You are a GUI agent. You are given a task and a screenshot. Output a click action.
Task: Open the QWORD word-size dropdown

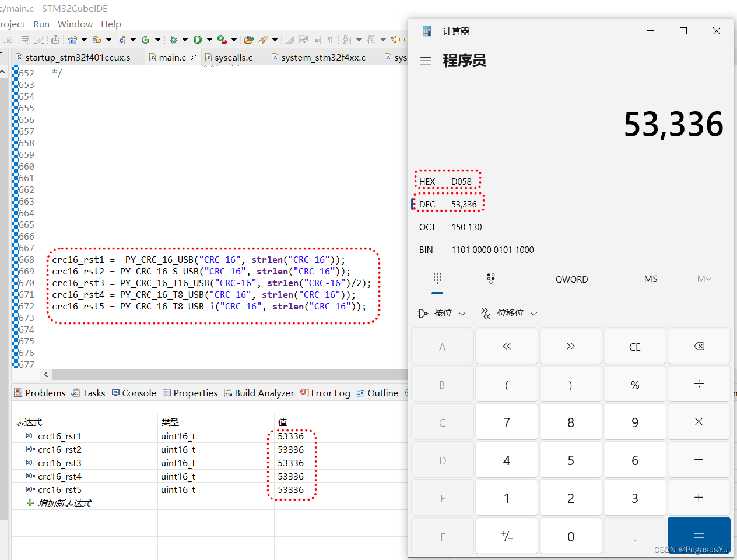click(x=571, y=279)
